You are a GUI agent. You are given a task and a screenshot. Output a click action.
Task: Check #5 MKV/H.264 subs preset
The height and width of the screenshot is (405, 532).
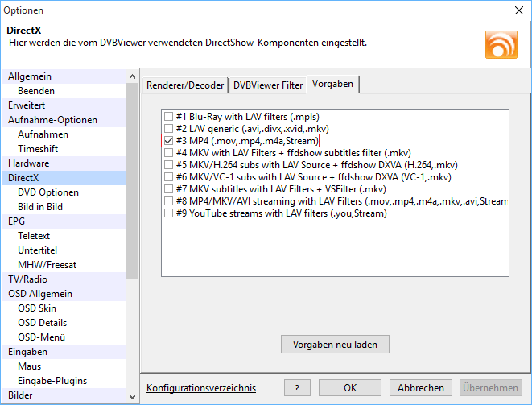coord(168,164)
